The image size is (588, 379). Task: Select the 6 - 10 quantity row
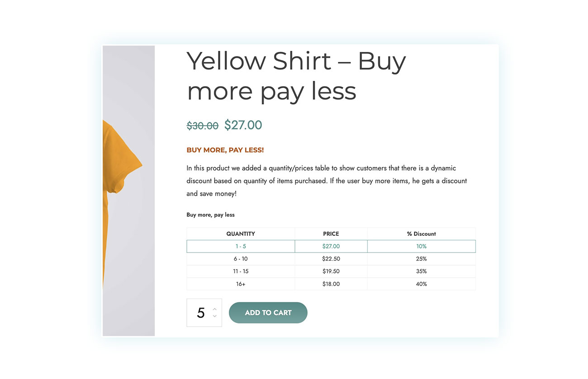click(331, 259)
